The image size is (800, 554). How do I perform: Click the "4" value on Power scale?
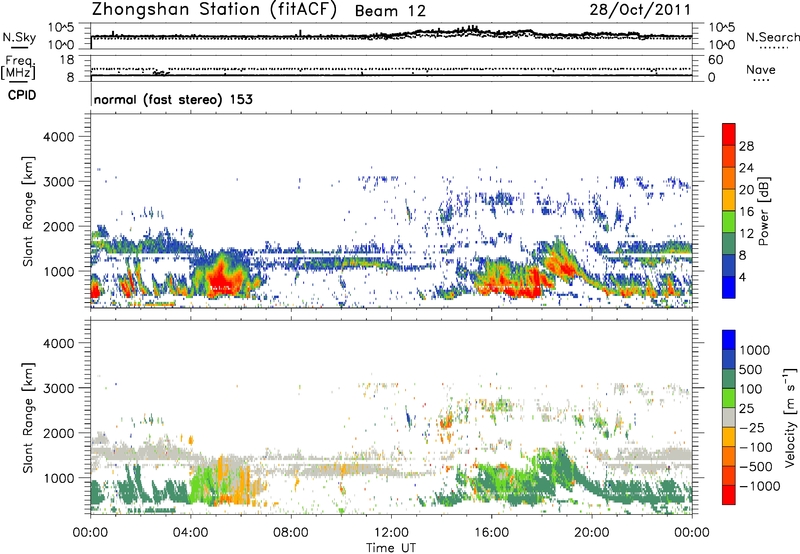tap(742, 277)
